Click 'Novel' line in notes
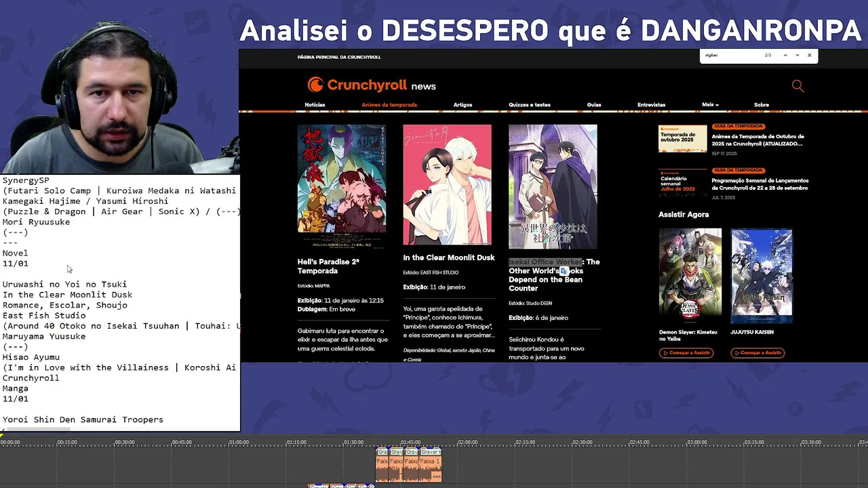The width and height of the screenshot is (868, 488). click(15, 253)
